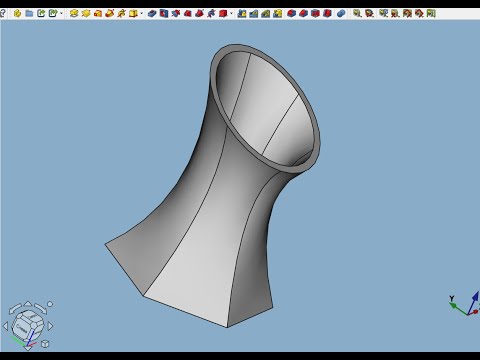
Task: Click the What's This help icon
Action: [x=2, y=13]
